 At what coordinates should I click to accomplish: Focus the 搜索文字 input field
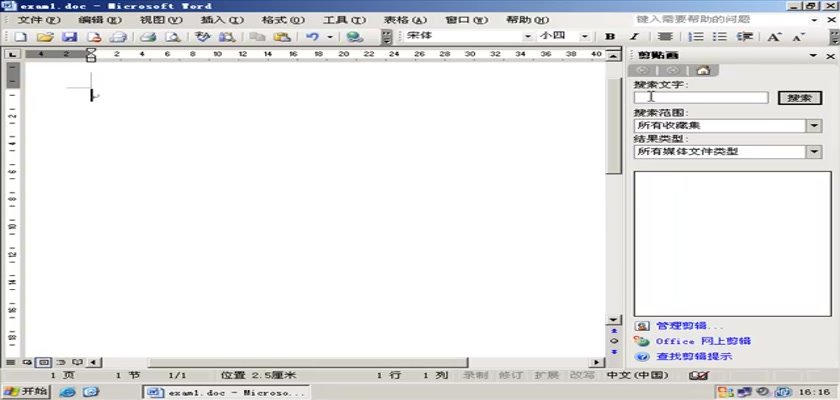701,97
